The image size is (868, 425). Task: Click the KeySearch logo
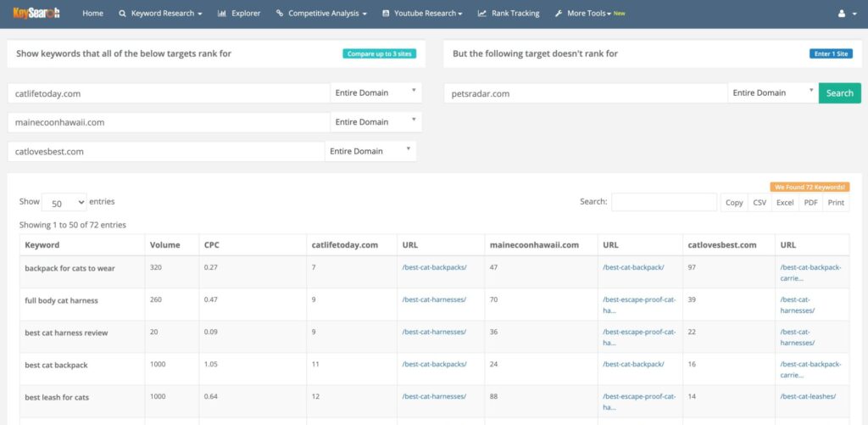pyautogui.click(x=36, y=14)
